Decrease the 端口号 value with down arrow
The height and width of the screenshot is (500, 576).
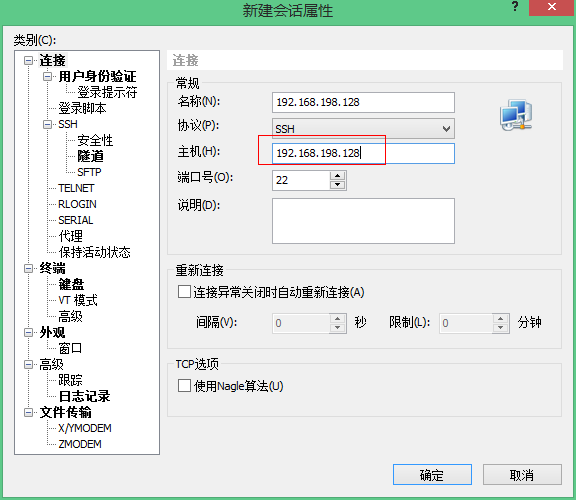[338, 185]
